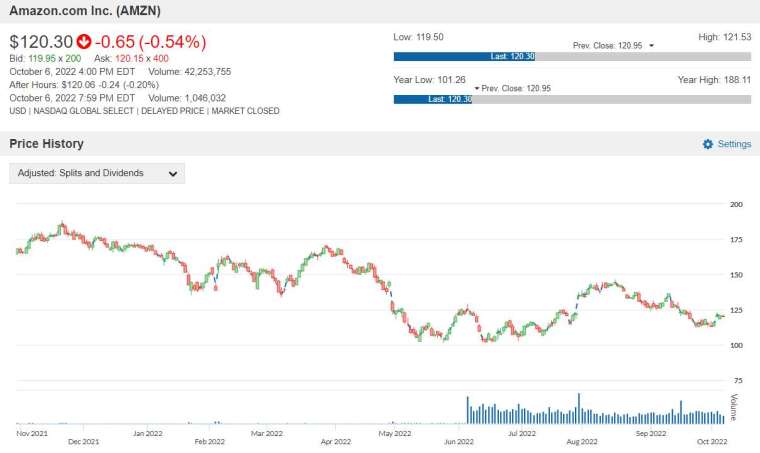Click the MARKET CLOSED label
The image size is (760, 453).
(x=245, y=111)
